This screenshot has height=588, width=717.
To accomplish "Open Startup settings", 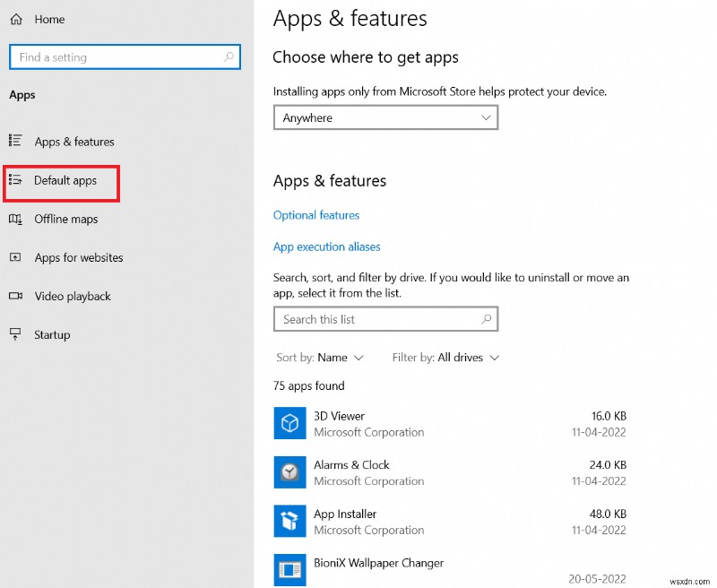I will click(51, 334).
